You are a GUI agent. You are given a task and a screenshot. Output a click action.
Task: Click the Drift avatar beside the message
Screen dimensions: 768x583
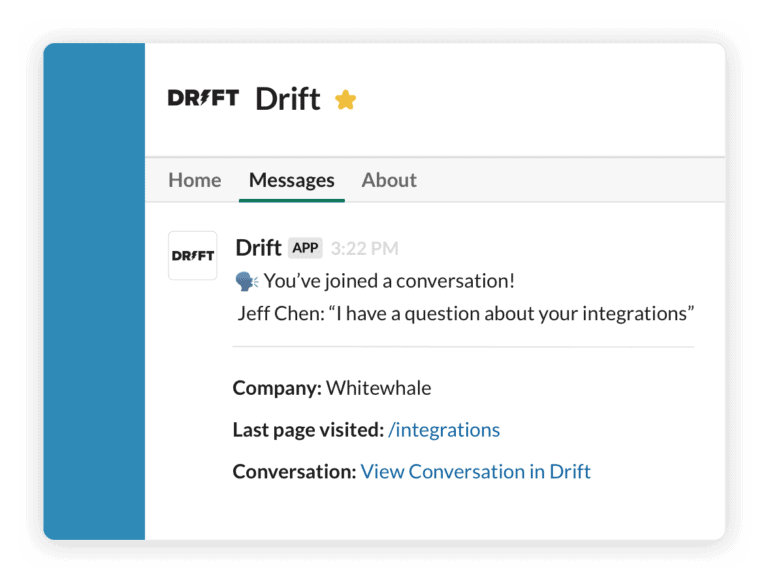tap(193, 255)
